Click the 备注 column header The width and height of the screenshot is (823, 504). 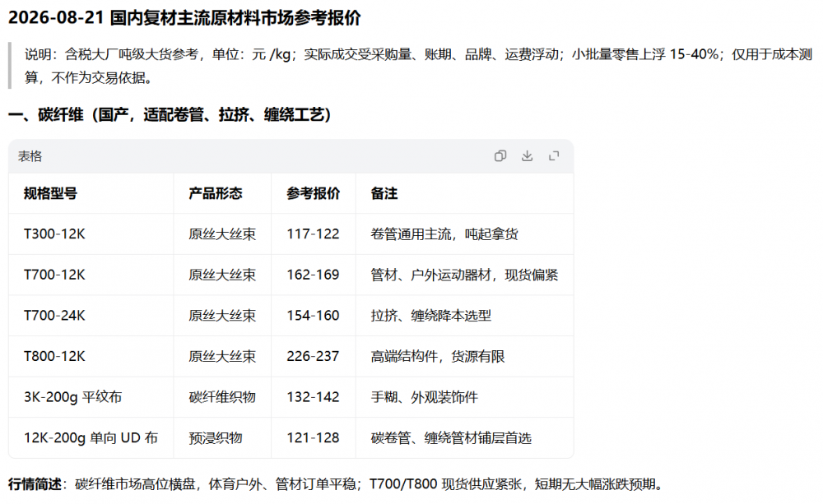coord(384,193)
